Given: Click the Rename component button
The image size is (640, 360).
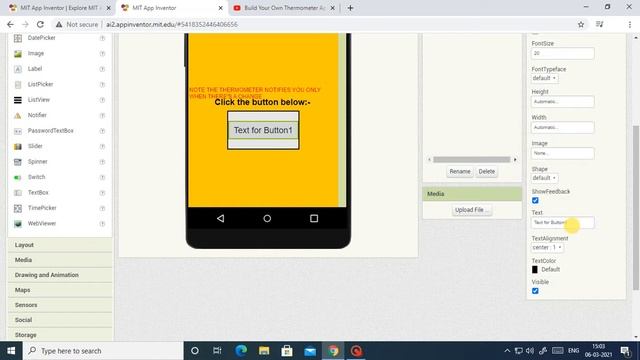Looking at the screenshot, I should pos(460,171).
